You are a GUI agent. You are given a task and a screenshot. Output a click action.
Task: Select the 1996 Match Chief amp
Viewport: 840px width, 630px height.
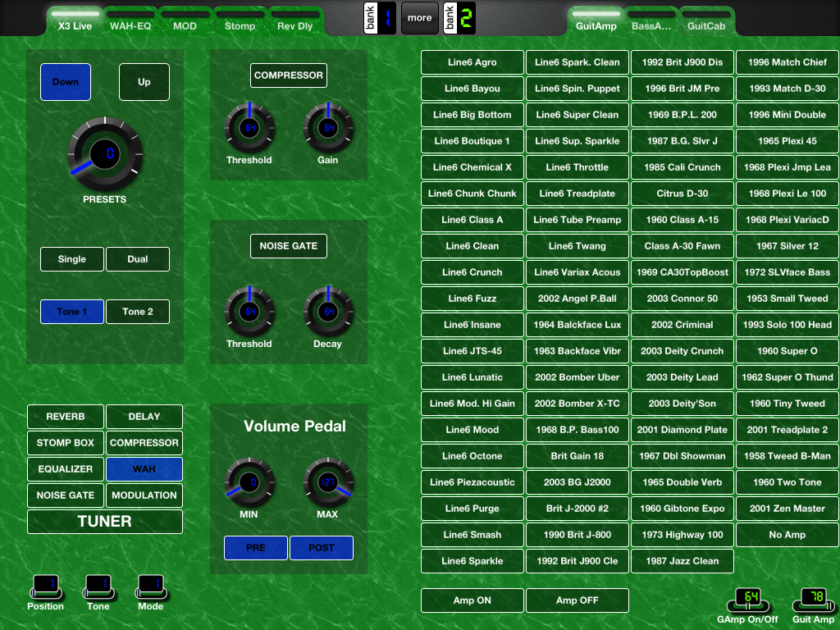[787, 62]
